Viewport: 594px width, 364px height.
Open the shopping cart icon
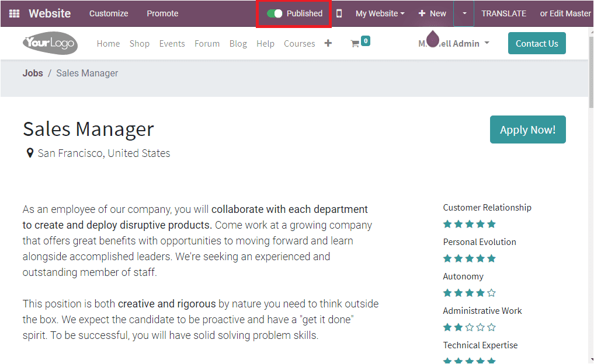point(355,44)
